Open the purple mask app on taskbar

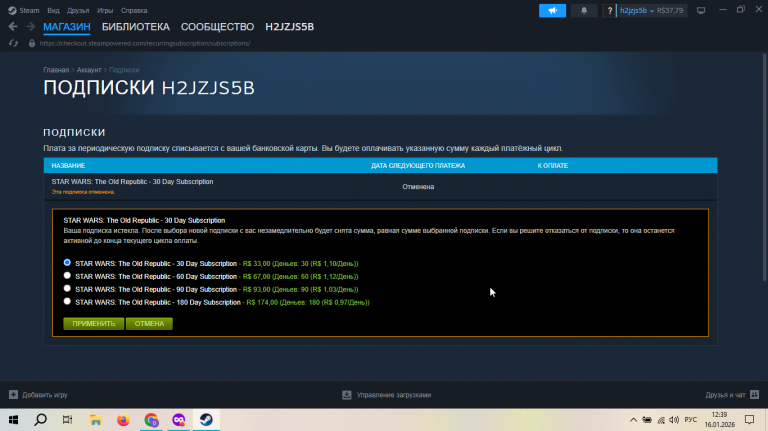[179, 420]
